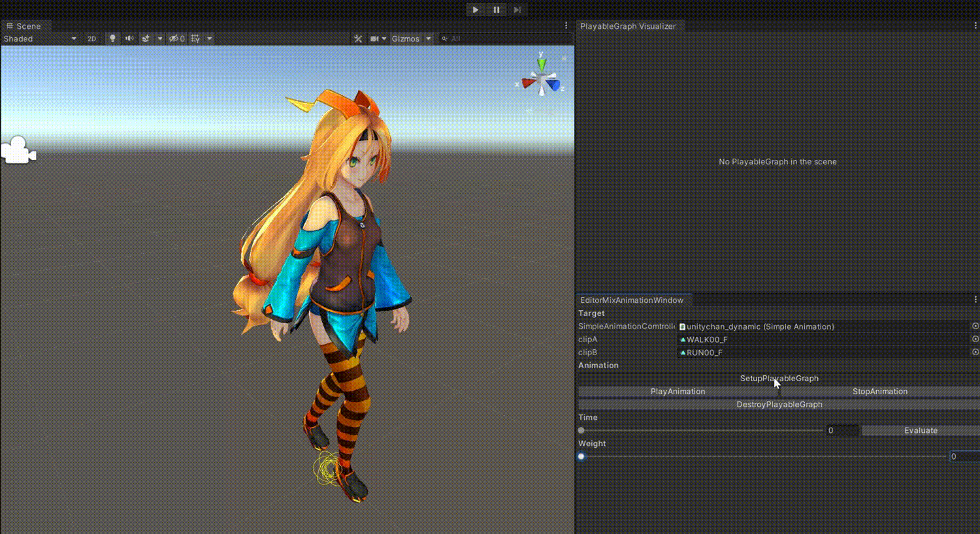Pause the editor with the pause button
This screenshot has height=534, width=980.
[x=497, y=10]
